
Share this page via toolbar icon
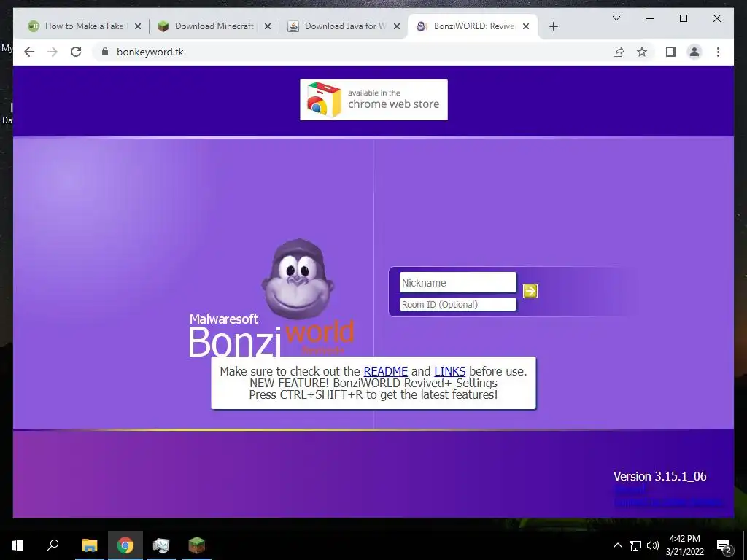[x=619, y=52]
